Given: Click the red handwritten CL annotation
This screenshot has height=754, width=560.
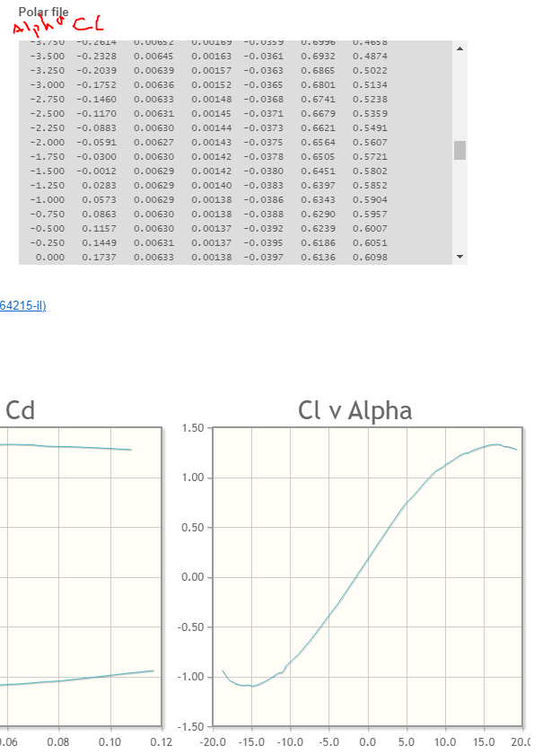Looking at the screenshot, I should click(x=88, y=24).
